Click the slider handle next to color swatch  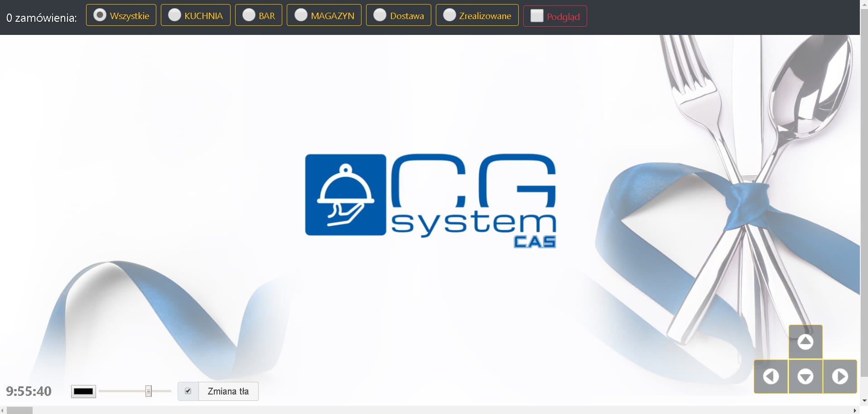pos(148,391)
